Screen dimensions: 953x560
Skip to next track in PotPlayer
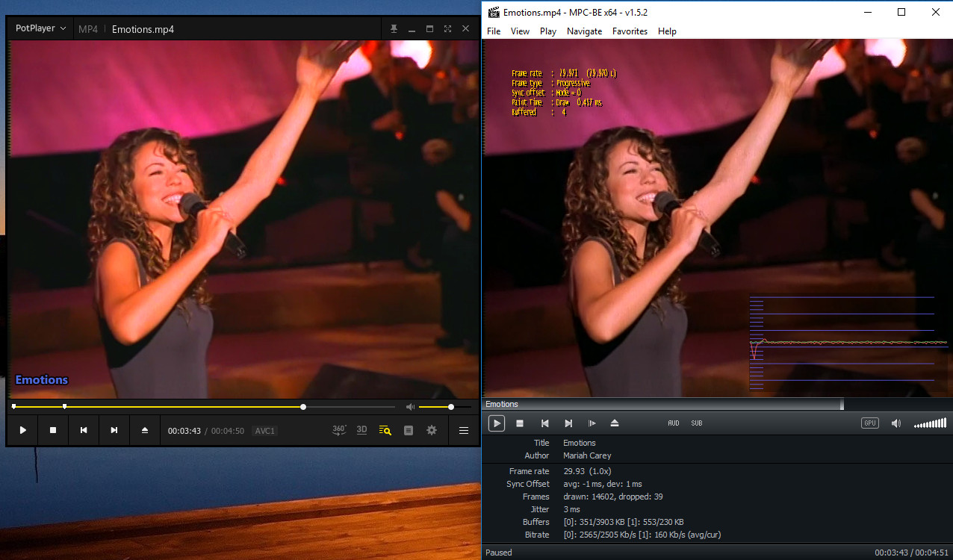tap(114, 430)
